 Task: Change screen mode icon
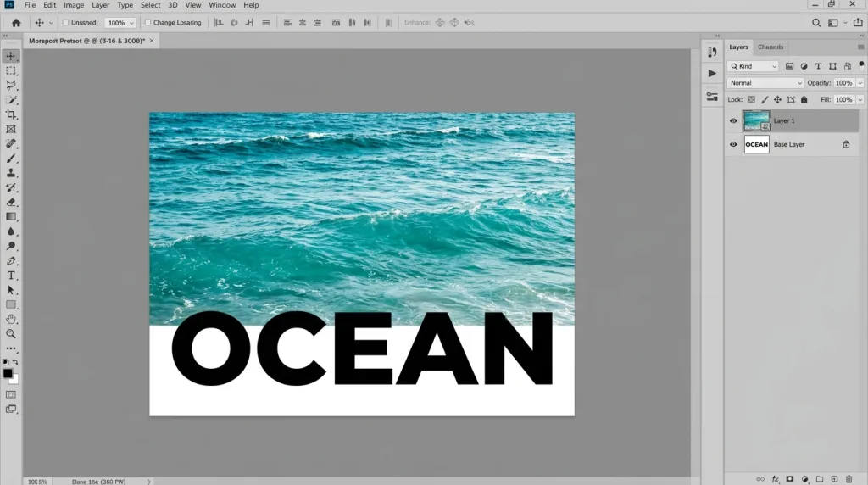[11, 410]
